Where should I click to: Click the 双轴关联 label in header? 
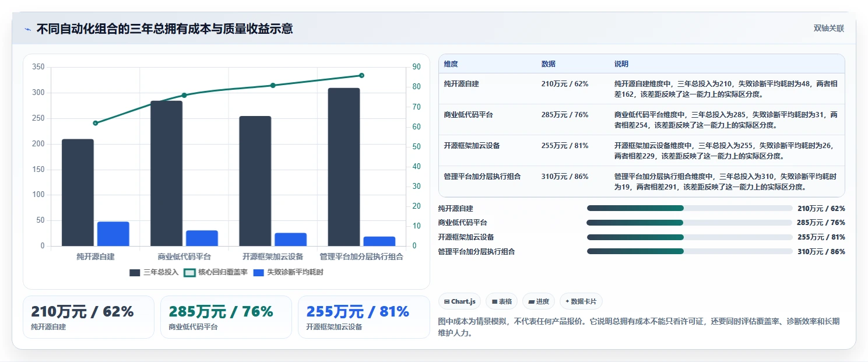pyautogui.click(x=828, y=29)
